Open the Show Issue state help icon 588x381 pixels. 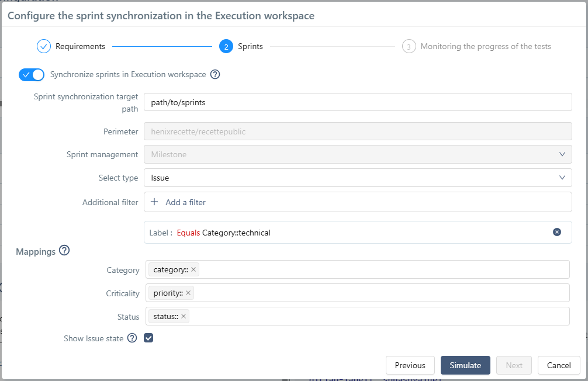(132, 338)
